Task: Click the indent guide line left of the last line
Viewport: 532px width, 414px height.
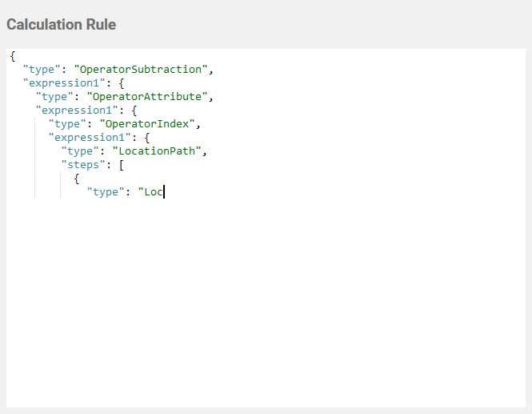Action: click(x=61, y=191)
